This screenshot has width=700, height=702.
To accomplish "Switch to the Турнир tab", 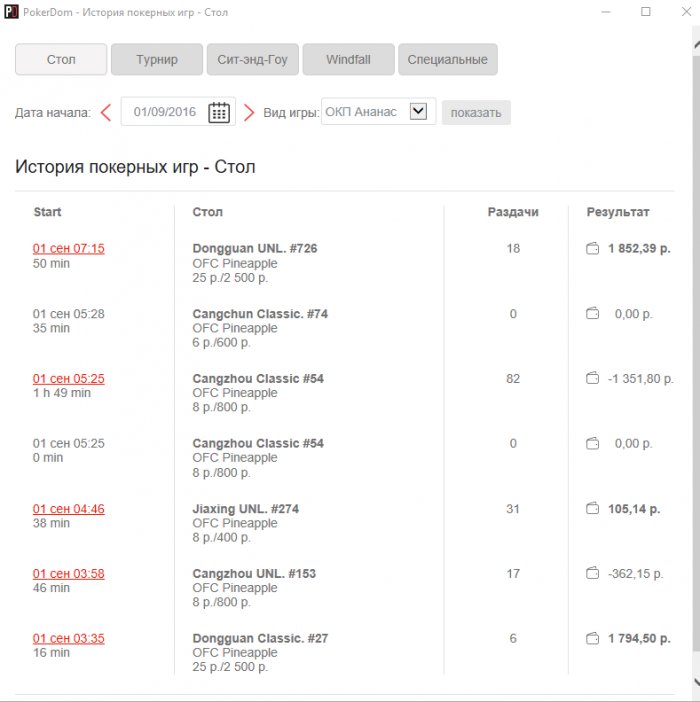I will tap(157, 60).
